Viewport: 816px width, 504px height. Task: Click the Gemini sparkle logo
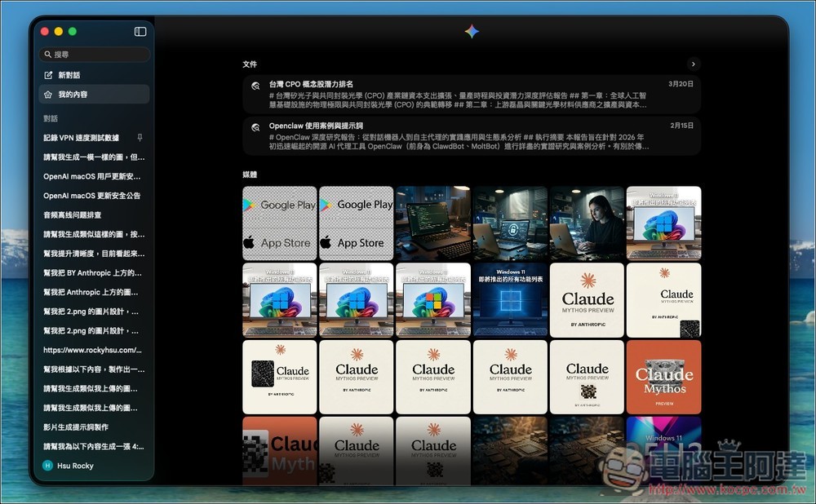click(x=472, y=32)
